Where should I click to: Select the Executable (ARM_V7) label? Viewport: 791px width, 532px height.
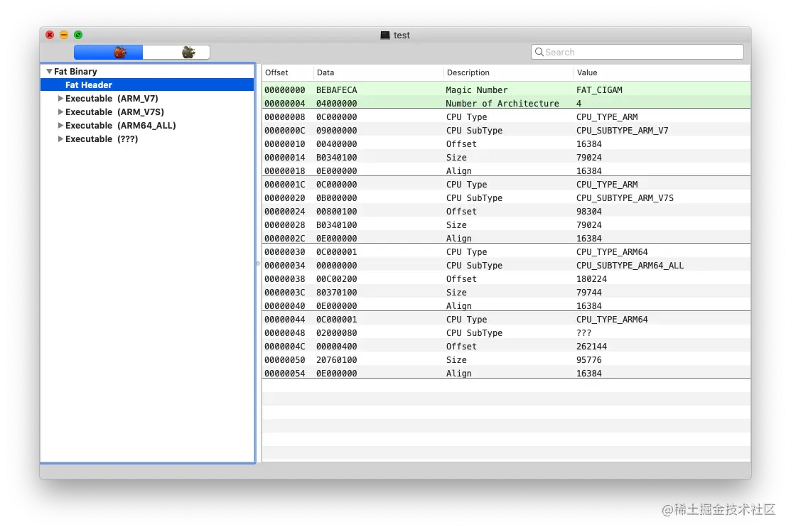(112, 98)
